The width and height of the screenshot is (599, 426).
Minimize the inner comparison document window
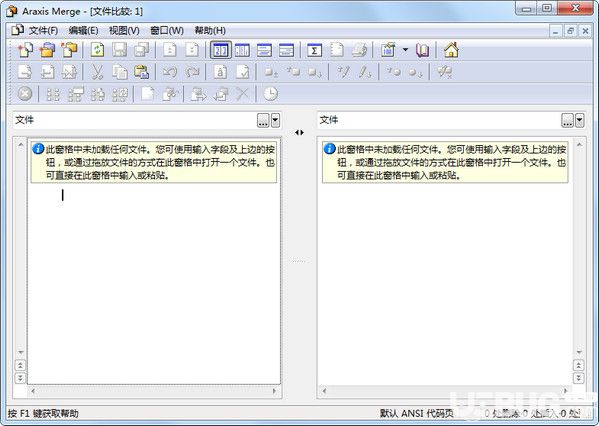tap(555, 31)
